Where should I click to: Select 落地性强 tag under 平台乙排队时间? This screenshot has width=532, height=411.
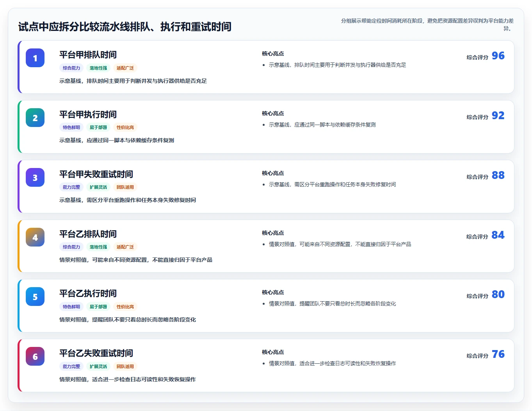(x=98, y=247)
